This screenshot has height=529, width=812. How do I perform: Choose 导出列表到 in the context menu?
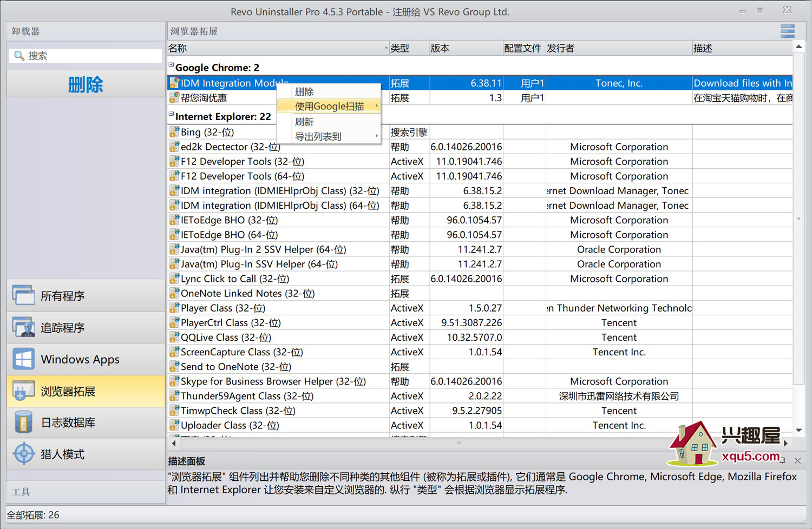[x=329, y=136]
